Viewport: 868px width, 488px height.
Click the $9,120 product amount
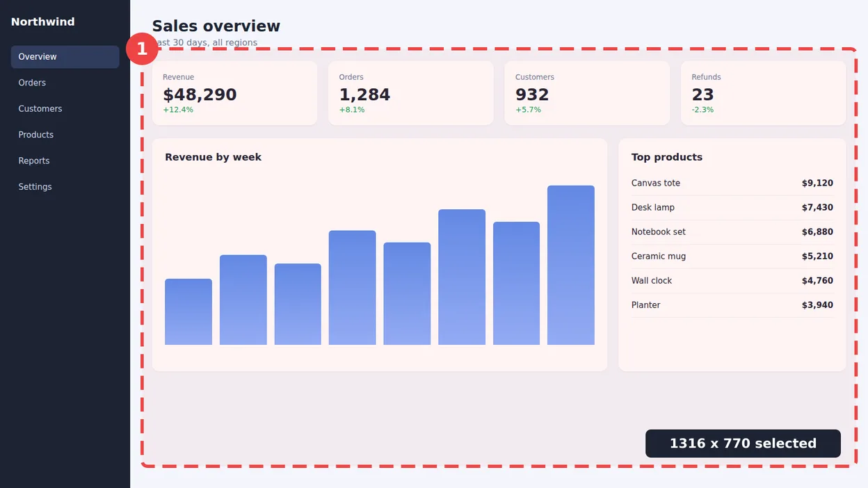tap(817, 184)
